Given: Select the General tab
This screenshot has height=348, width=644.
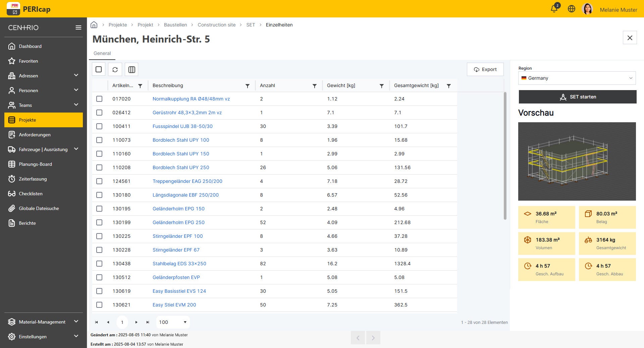Looking at the screenshot, I should click(x=102, y=53).
